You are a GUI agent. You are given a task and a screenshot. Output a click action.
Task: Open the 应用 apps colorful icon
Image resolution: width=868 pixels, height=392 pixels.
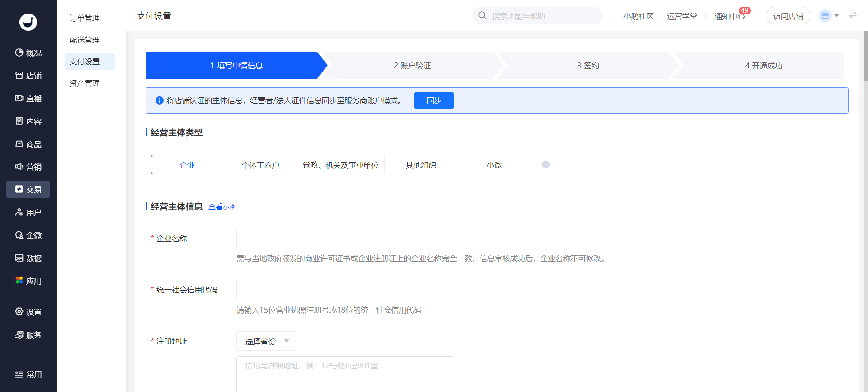19,281
